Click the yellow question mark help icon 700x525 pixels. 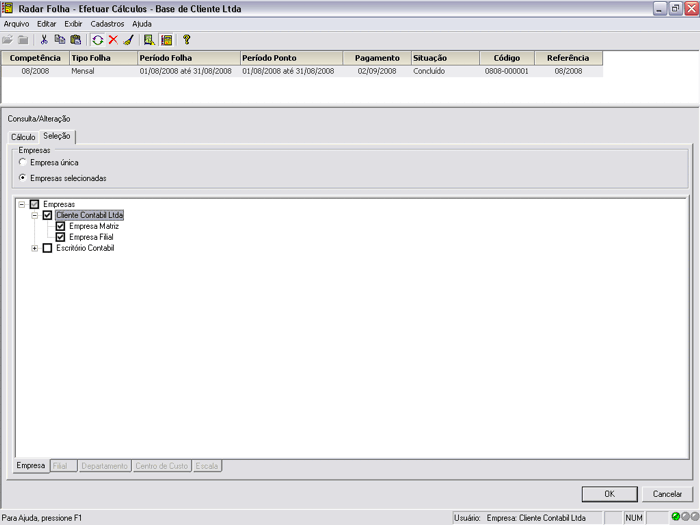pos(186,40)
